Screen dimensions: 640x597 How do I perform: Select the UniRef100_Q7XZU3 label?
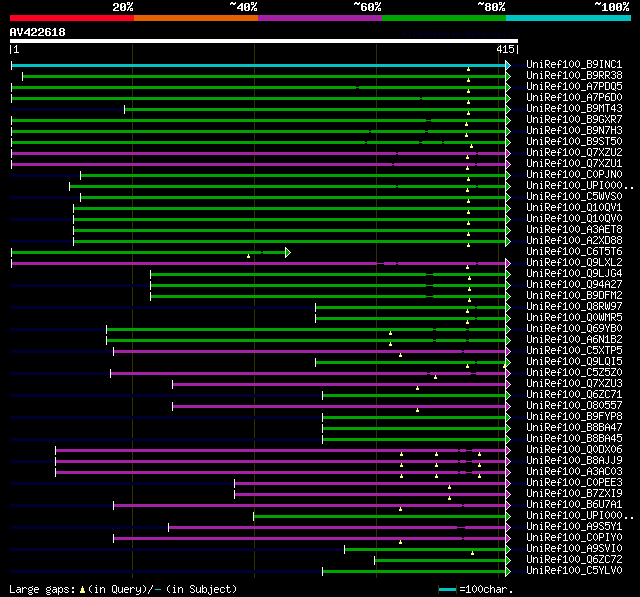point(574,384)
